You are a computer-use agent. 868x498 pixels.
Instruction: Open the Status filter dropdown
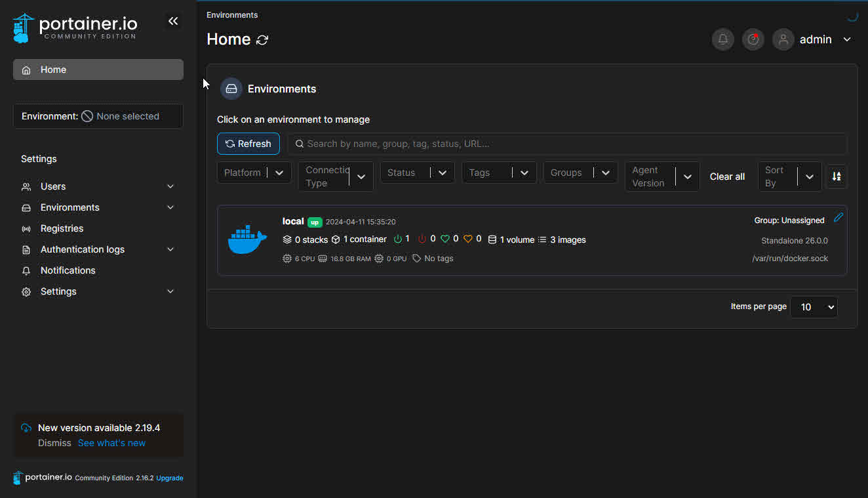(417, 173)
